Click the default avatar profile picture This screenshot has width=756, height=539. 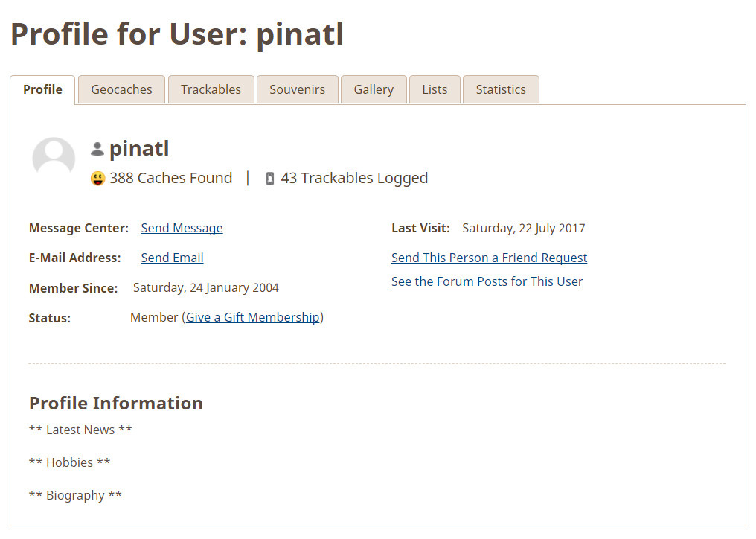(54, 157)
